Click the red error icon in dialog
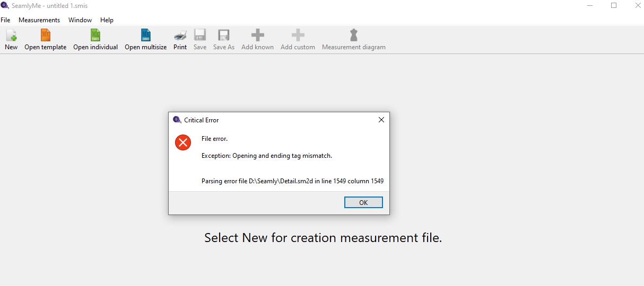 (x=183, y=142)
